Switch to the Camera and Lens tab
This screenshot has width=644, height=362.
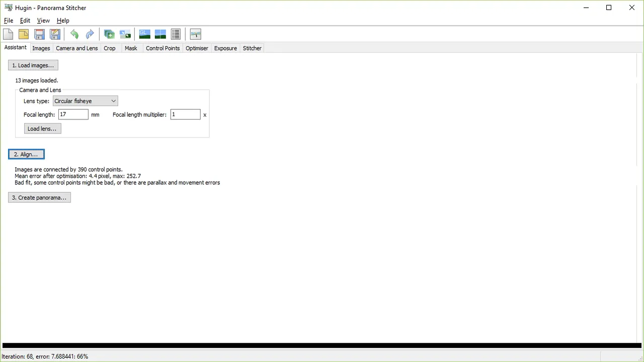click(77, 48)
